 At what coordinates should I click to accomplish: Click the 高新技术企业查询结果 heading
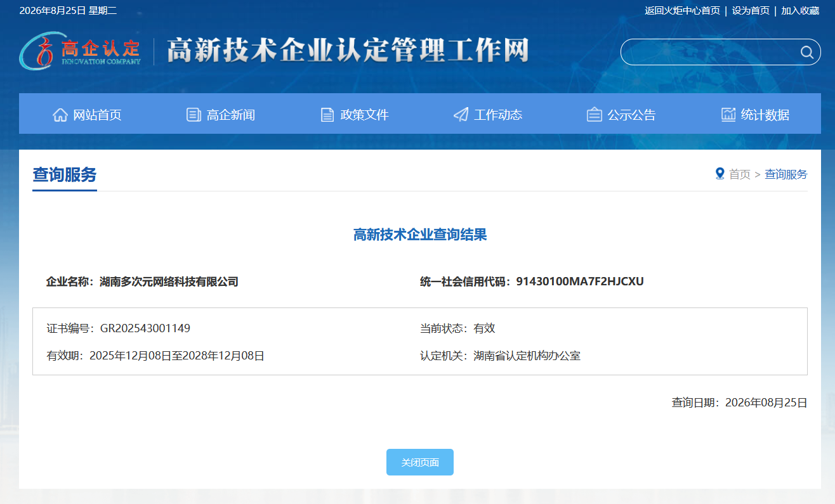[420, 235]
